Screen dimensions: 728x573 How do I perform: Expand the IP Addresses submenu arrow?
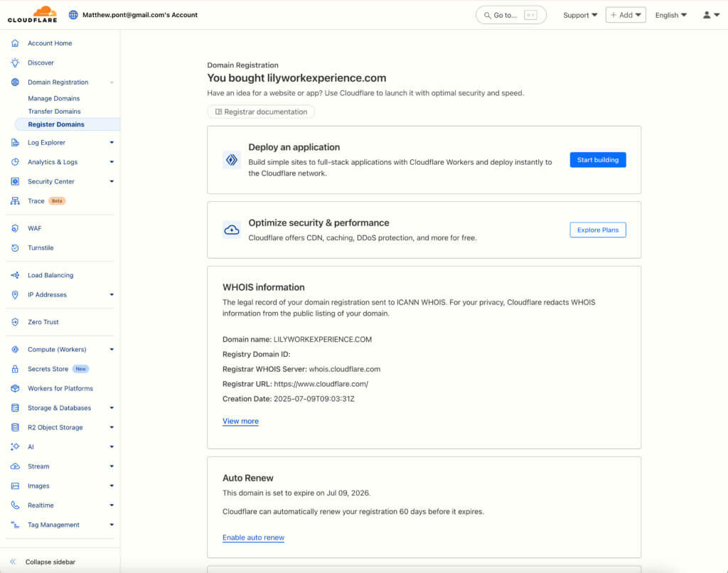click(x=112, y=295)
